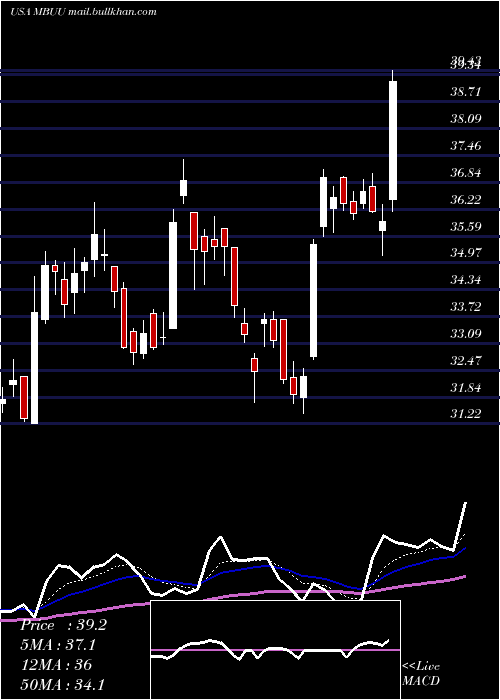
Task: Click the 35.59 price axis label
Action: click(466, 226)
